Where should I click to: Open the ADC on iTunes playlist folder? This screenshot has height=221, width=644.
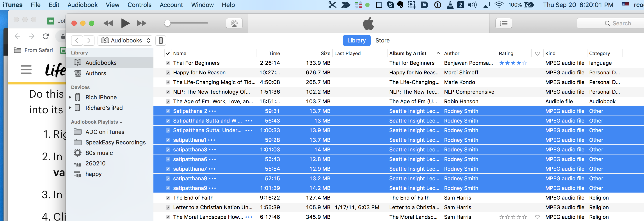110,132
